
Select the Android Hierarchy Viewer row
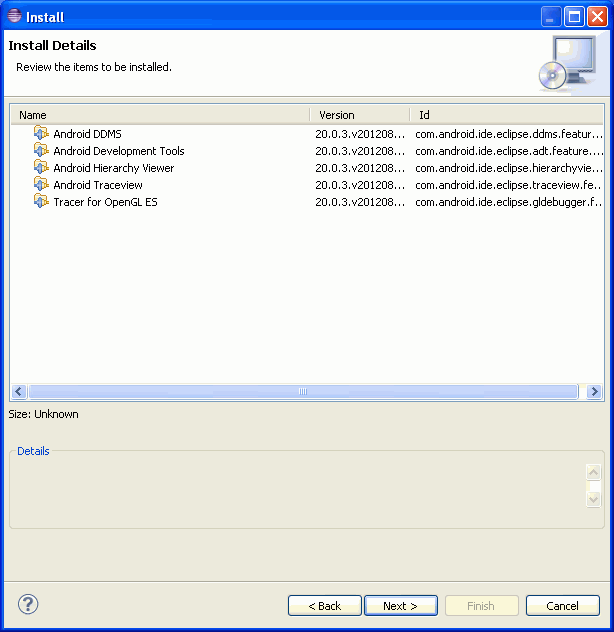tap(306, 168)
